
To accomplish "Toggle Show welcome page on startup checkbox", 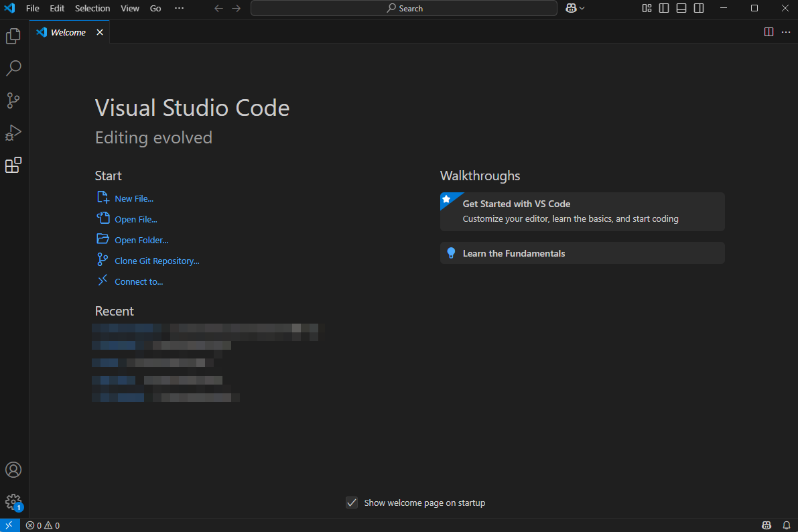I will [x=352, y=503].
